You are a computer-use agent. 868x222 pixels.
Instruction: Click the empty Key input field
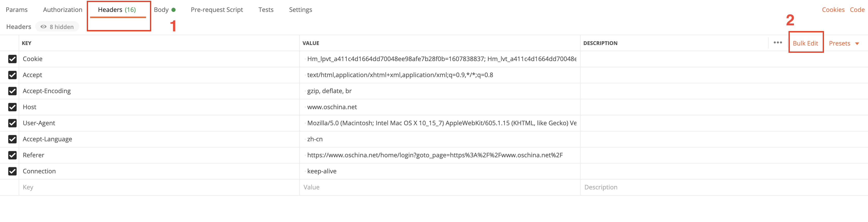(x=159, y=187)
